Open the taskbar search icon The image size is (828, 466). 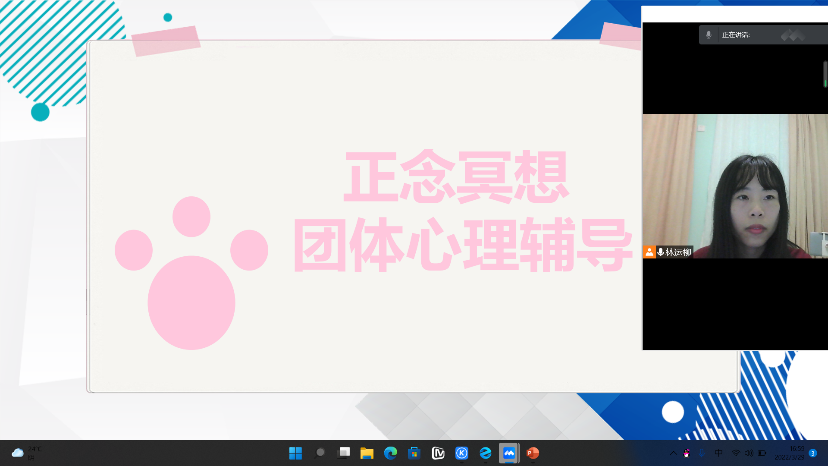click(320, 453)
